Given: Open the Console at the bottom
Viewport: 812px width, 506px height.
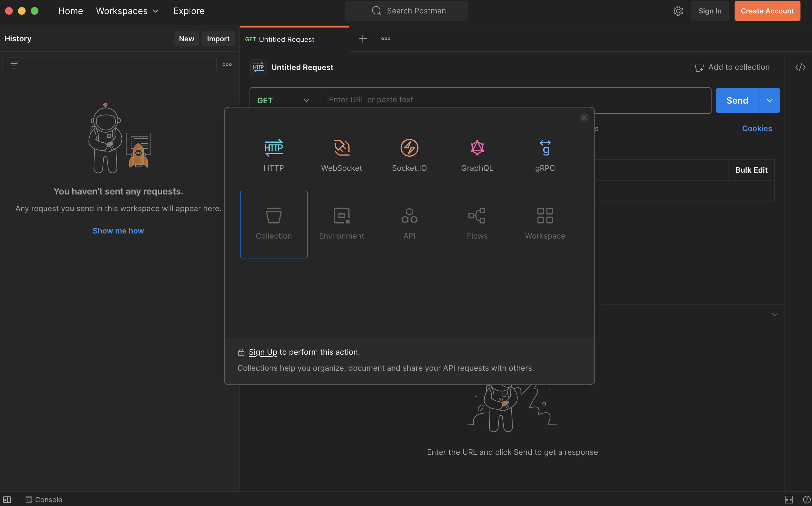Looking at the screenshot, I should click(x=44, y=499).
